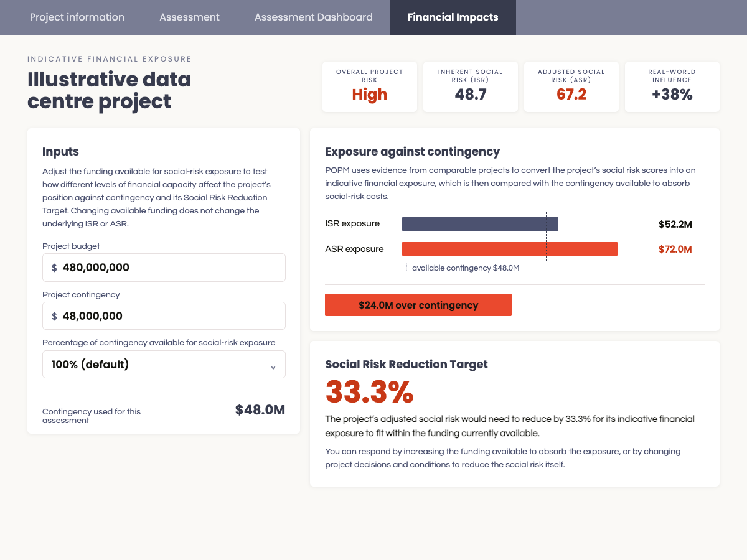Click the 'ISR exposure' row label

(352, 224)
